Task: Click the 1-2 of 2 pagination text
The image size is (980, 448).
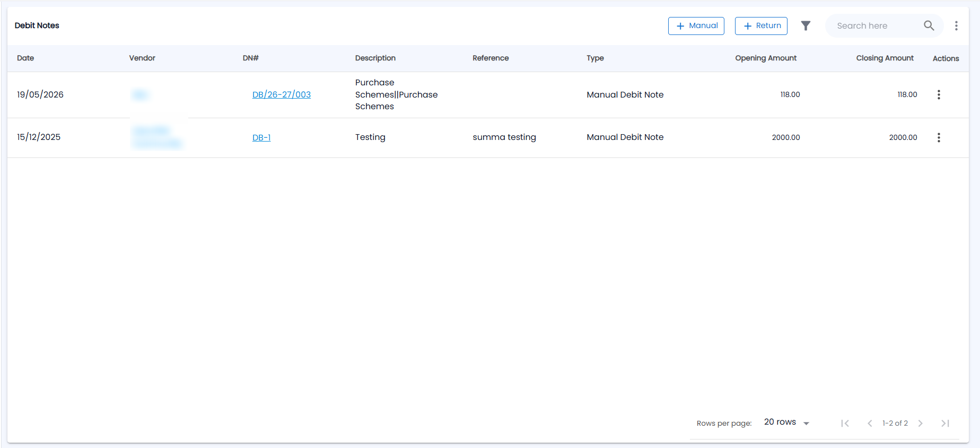Action: (x=895, y=424)
